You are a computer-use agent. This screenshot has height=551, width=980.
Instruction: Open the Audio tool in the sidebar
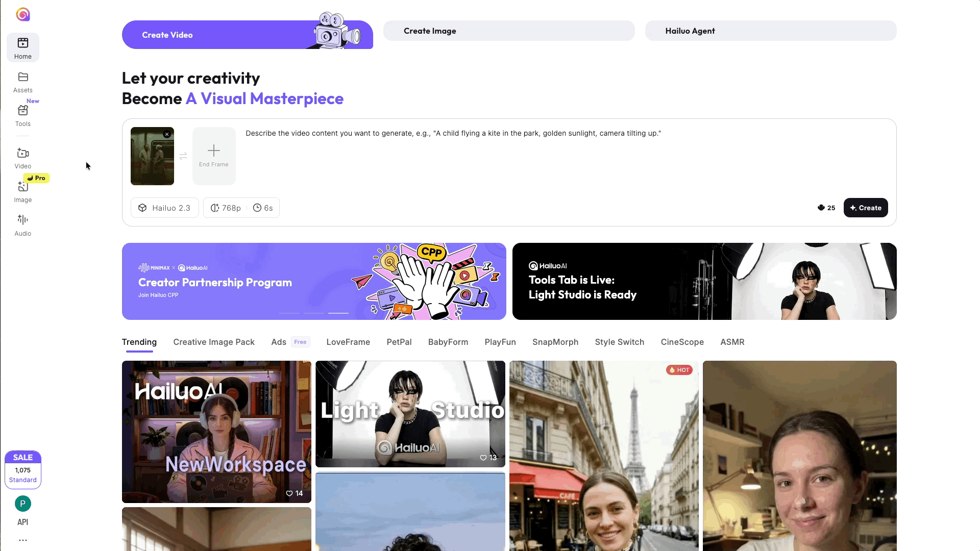pyautogui.click(x=22, y=224)
